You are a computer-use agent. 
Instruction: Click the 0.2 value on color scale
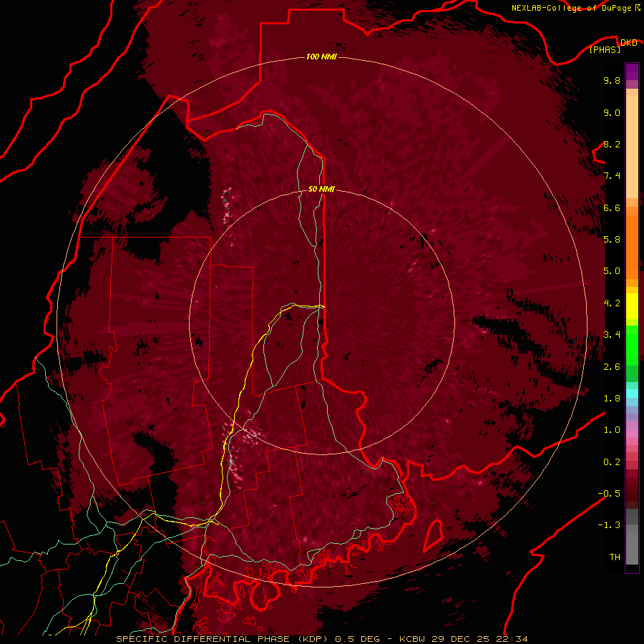[612, 462]
